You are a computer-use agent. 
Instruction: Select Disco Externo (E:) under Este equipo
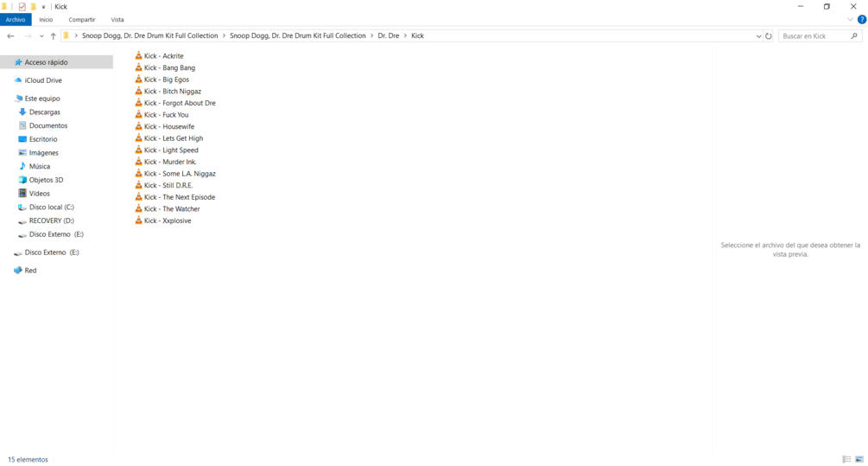[x=56, y=234]
